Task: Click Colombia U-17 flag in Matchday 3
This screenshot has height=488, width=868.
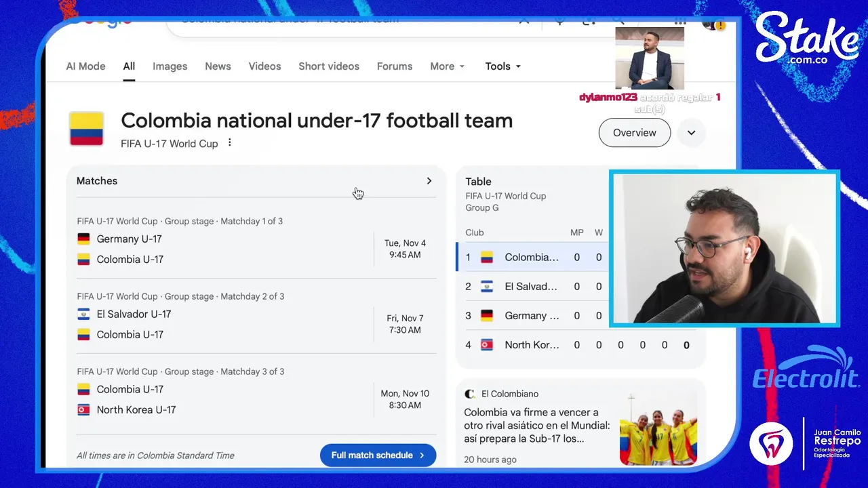Action: 83,390
